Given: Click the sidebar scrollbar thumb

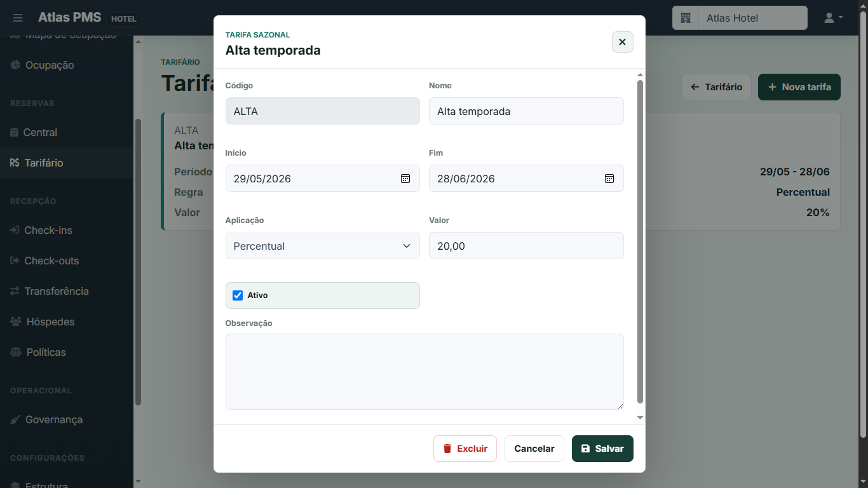Looking at the screenshot, I should point(138,262).
